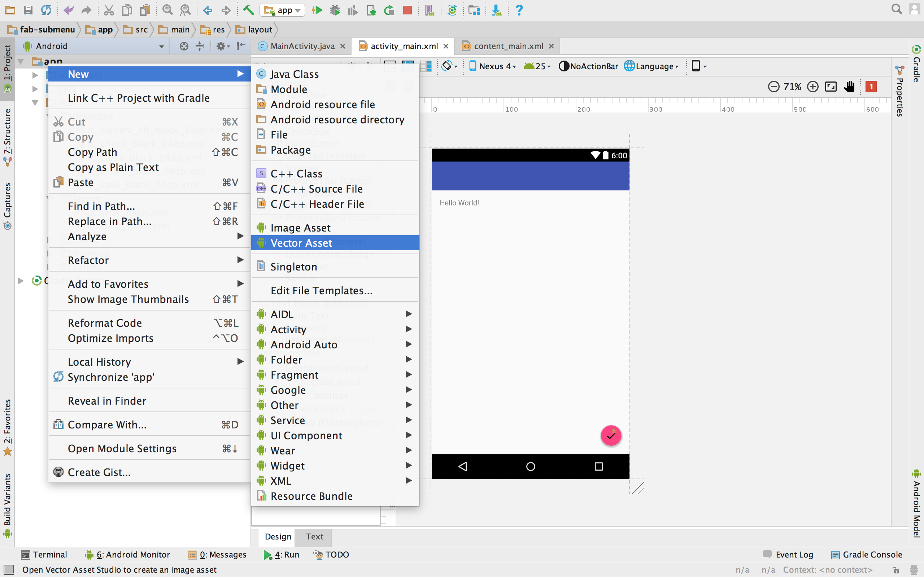Click the red error count badge
Screen dimensions: 924x577
click(x=871, y=87)
